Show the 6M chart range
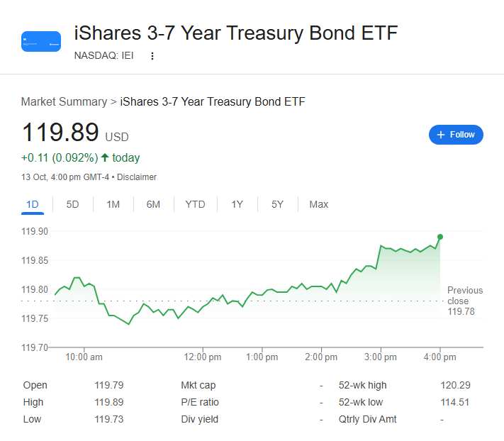The height and width of the screenshot is (441, 504). [153, 204]
